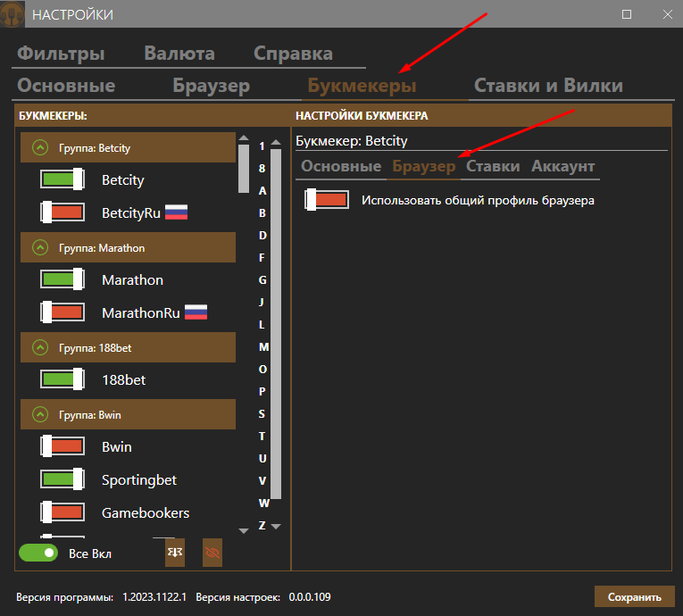The height and width of the screenshot is (616, 683).
Task: Collapse the Marathon group
Action: coord(40,248)
